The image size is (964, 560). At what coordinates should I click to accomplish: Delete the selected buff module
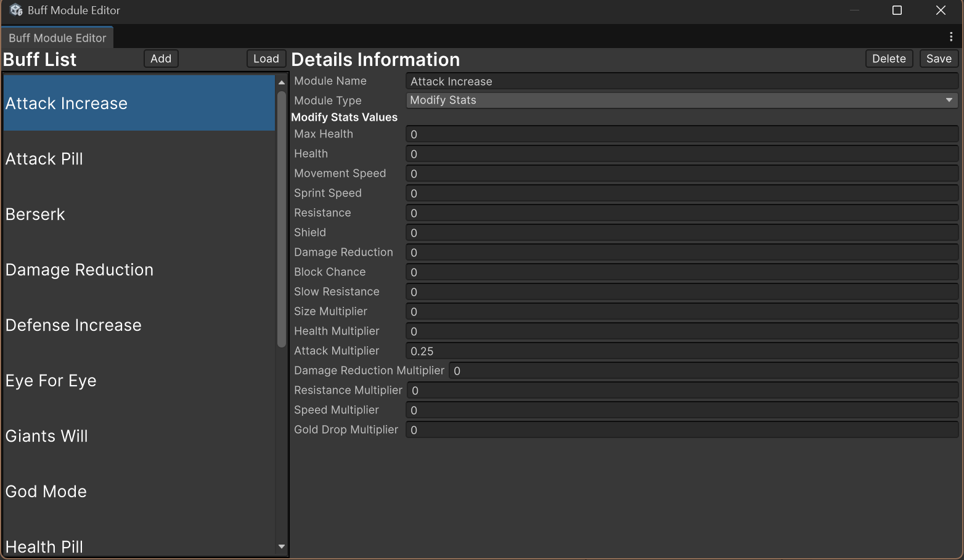pos(889,59)
